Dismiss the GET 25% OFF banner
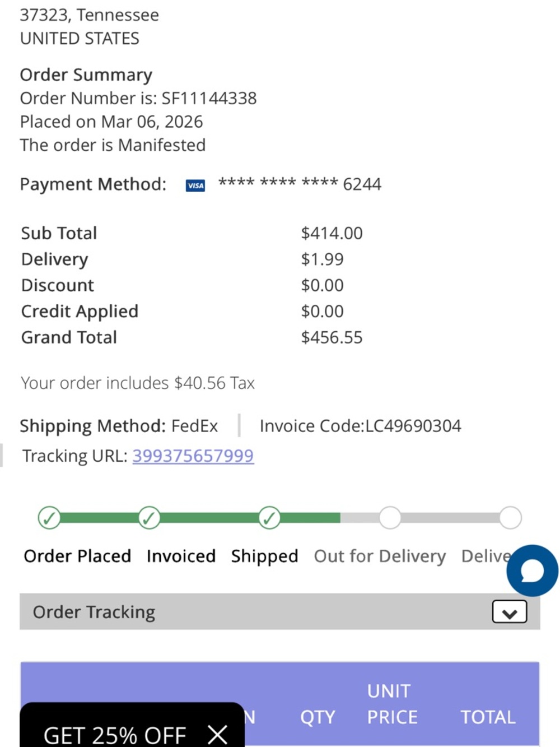Image resolution: width=560 pixels, height=747 pixels. [217, 734]
